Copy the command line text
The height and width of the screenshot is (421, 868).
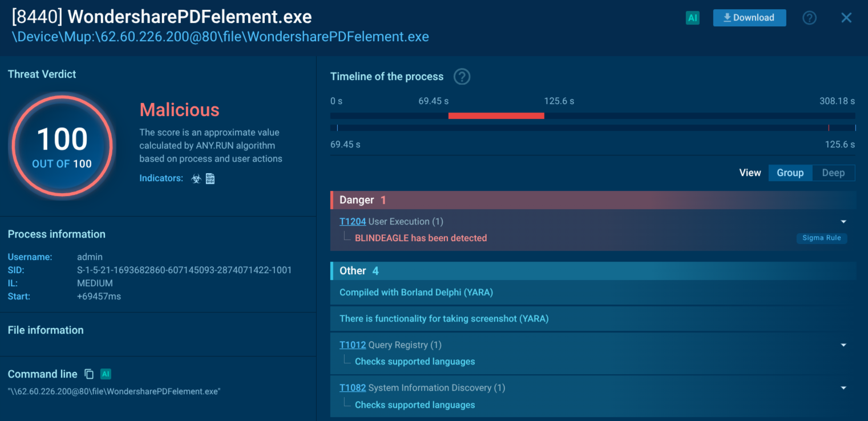[x=89, y=374]
